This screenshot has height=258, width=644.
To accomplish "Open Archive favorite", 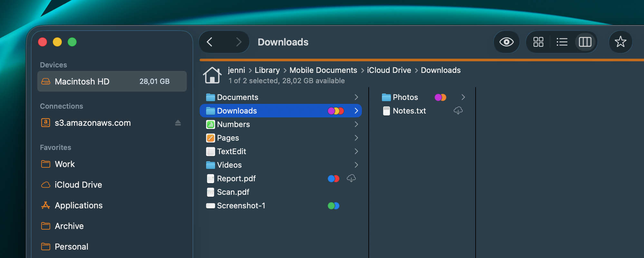I will tap(69, 226).
